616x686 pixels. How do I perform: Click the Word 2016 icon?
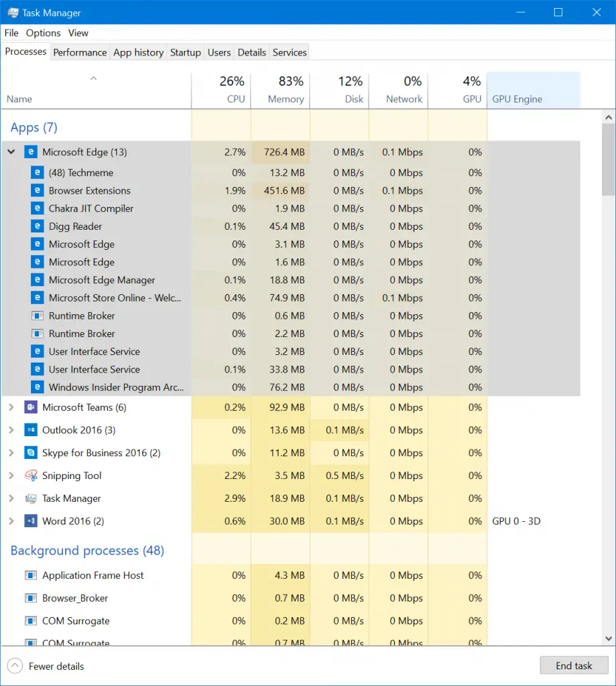point(30,521)
